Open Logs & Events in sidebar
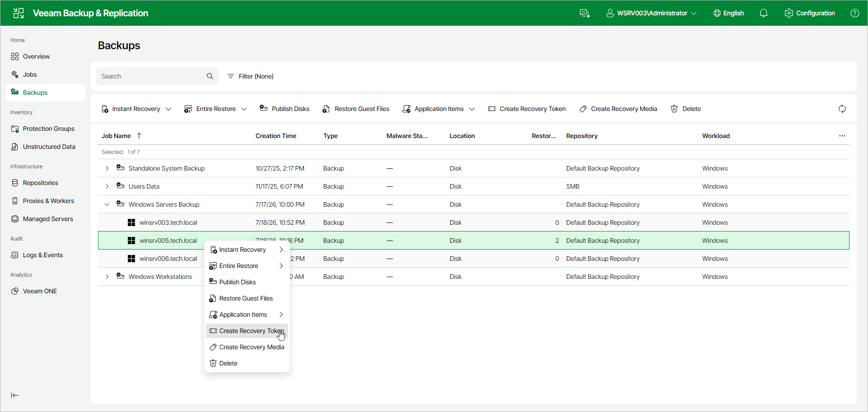The image size is (868, 412). point(46,255)
